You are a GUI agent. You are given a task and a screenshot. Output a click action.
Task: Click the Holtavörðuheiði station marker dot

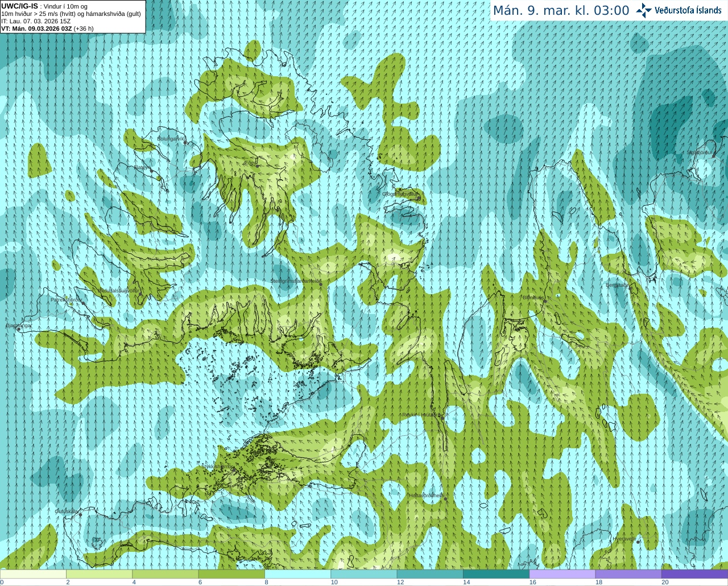(445, 500)
